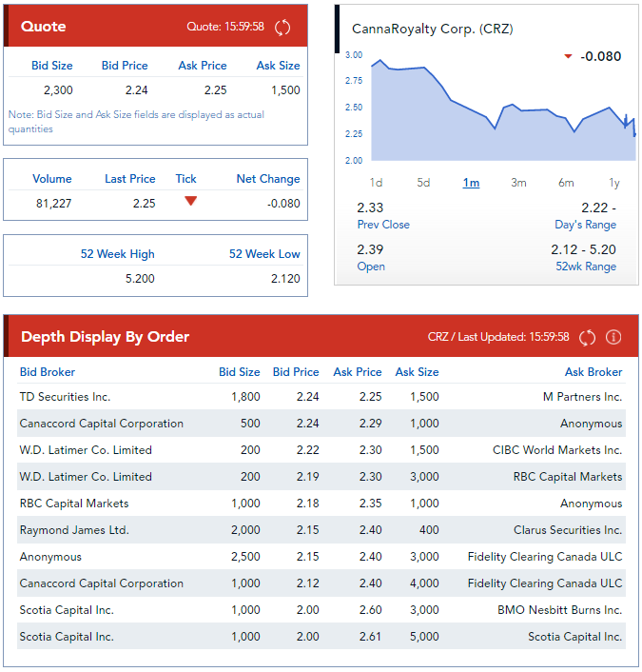Screen dimensions: 642x672
Task: Click Bid Price header in Depth table
Action: [x=296, y=372]
